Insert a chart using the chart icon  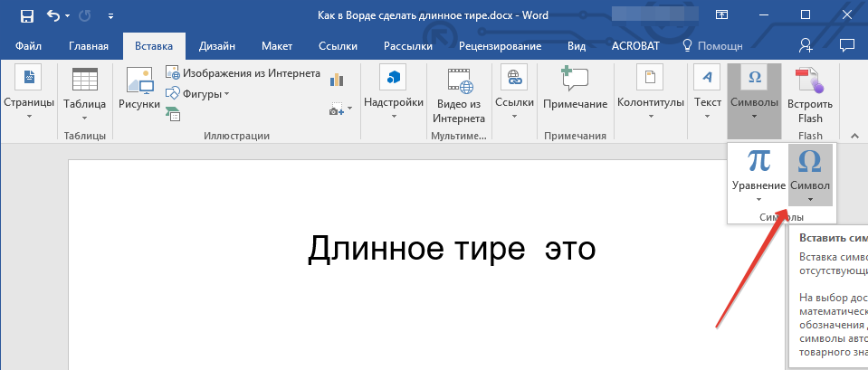pos(337,81)
